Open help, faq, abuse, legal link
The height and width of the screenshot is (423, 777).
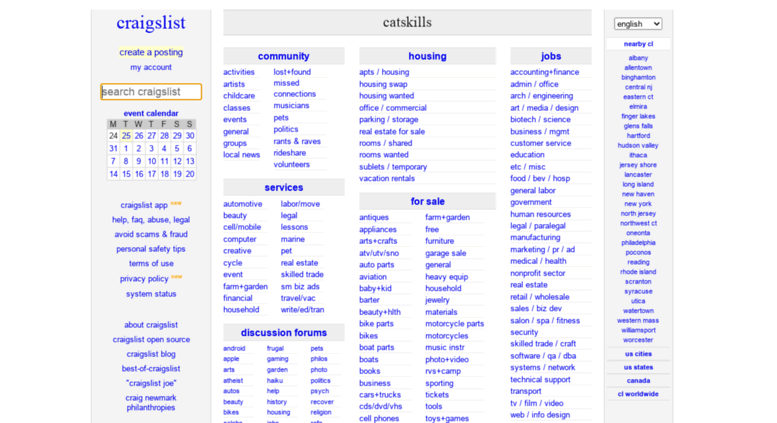(x=151, y=220)
